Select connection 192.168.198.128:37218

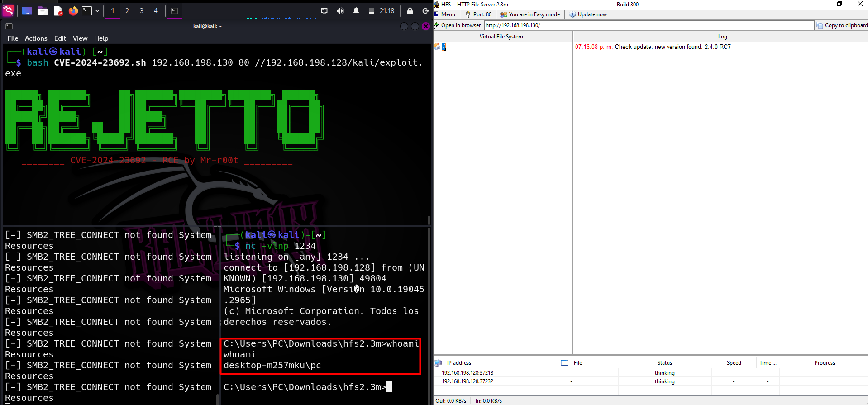[x=467, y=373]
